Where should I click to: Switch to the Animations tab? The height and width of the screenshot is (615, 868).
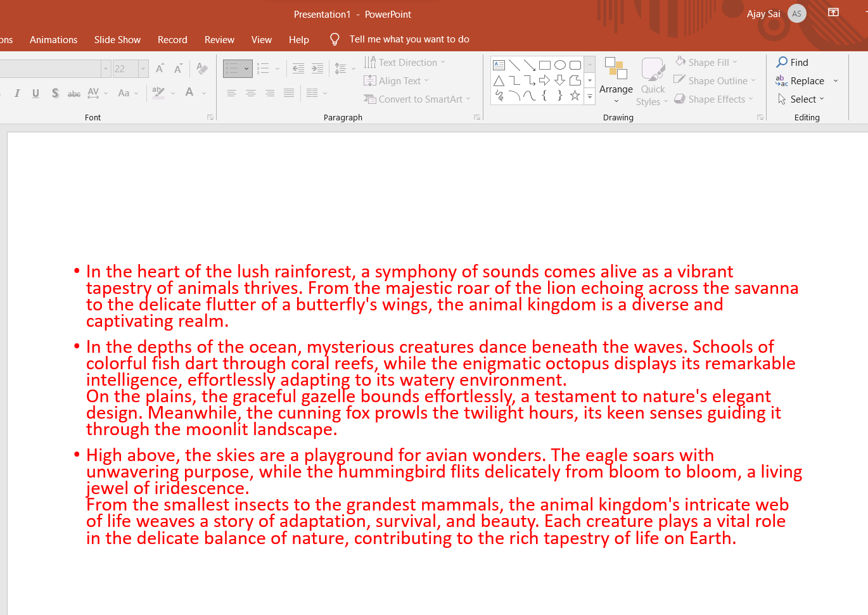[x=53, y=39]
